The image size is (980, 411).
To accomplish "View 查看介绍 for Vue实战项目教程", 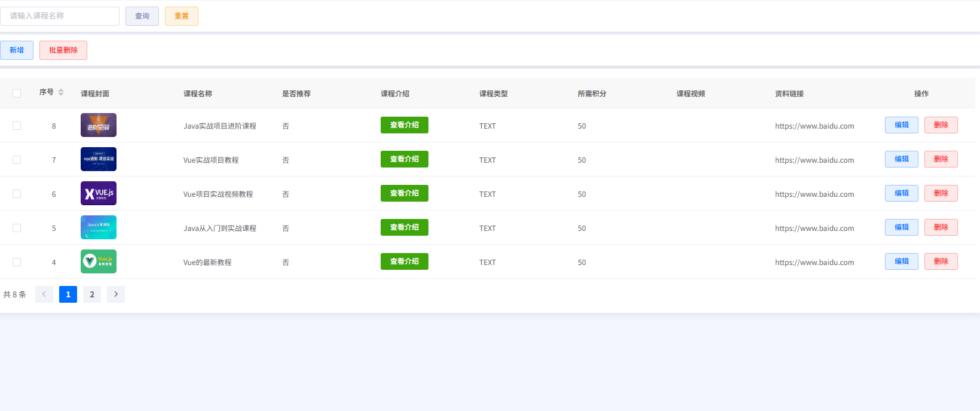I will pos(405,159).
